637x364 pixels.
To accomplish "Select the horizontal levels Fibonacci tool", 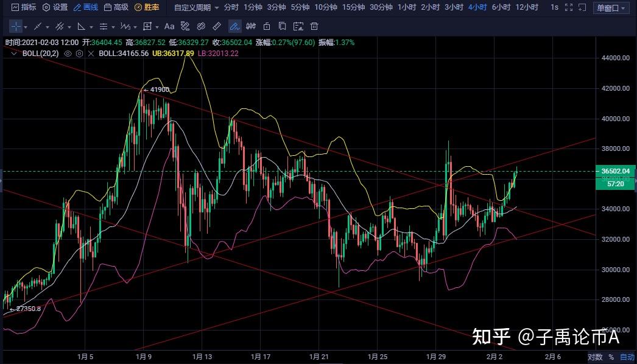I will pyautogui.click(x=104, y=26).
